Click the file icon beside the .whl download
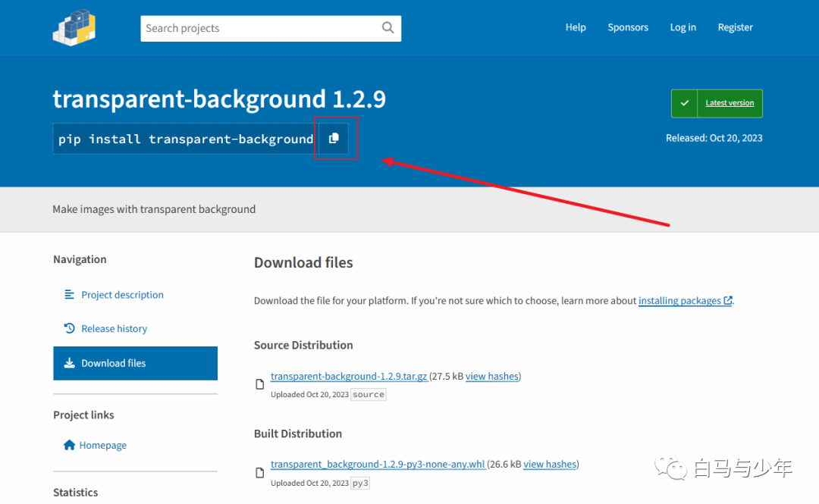Screen dimensions: 819x504 [259, 473]
